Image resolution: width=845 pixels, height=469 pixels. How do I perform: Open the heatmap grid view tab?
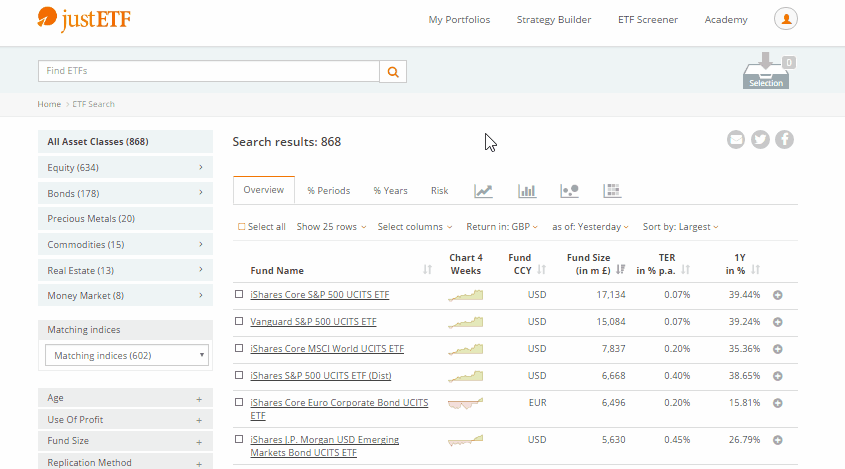[x=612, y=191]
